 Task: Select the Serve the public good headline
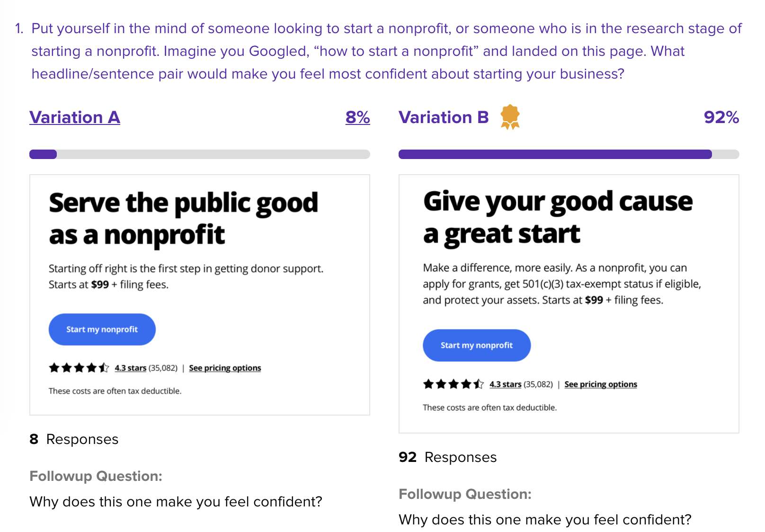pos(184,219)
